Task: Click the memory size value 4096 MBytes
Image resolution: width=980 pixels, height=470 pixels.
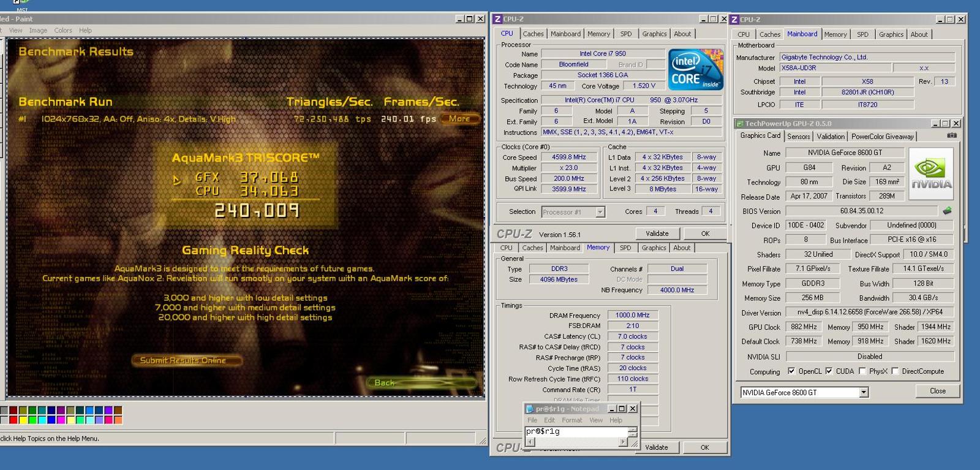Action: tap(559, 279)
